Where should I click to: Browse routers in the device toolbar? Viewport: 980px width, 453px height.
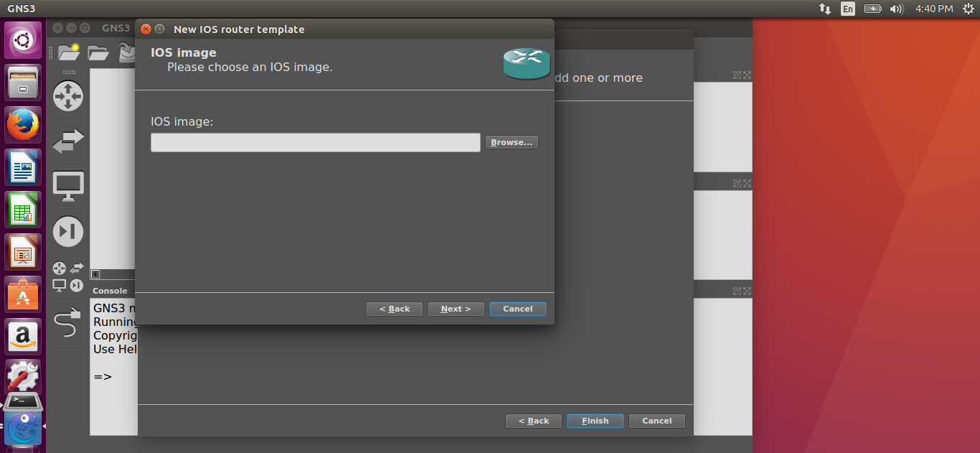68,95
